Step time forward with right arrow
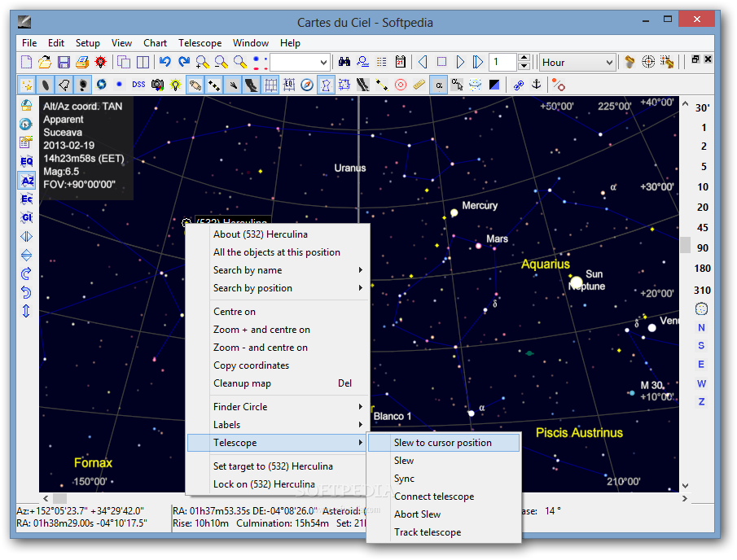 (460, 62)
